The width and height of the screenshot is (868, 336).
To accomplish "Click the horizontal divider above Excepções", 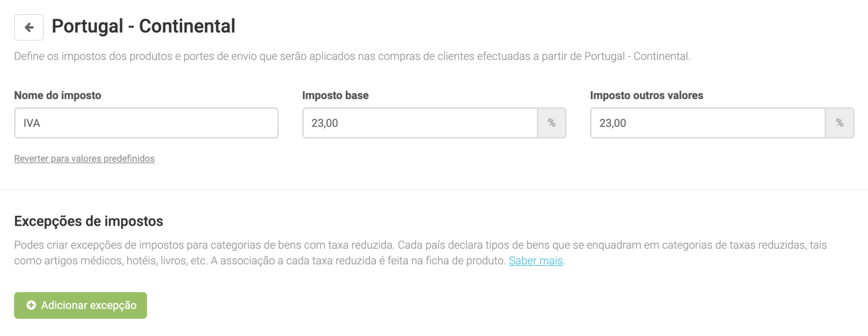I will pos(434,190).
